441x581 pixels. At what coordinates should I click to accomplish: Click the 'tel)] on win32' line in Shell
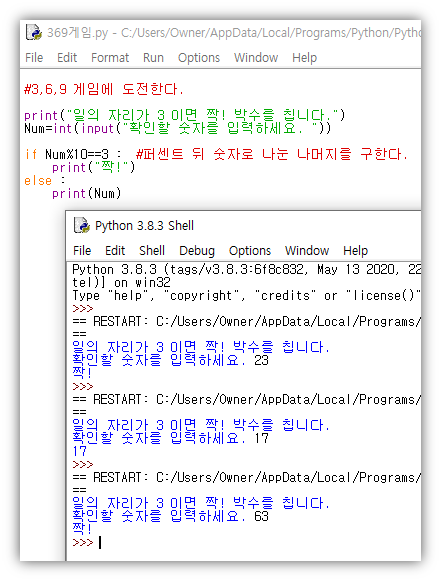pyautogui.click(x=122, y=283)
